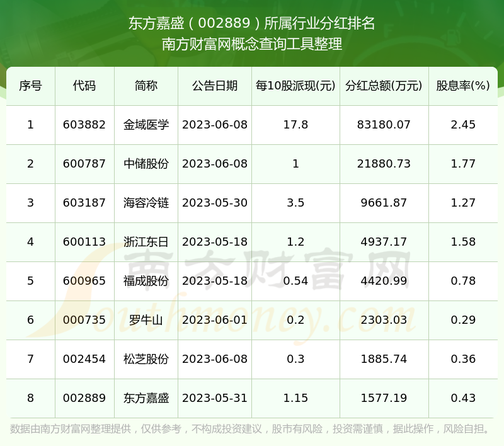
Task: Select the 罗牛山 stock name
Action: (146, 320)
